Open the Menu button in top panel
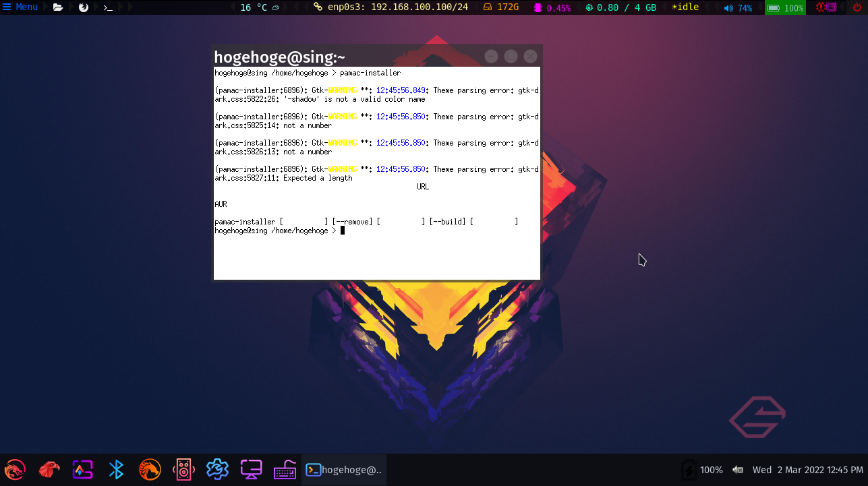The width and height of the screenshot is (868, 486). pos(20,7)
